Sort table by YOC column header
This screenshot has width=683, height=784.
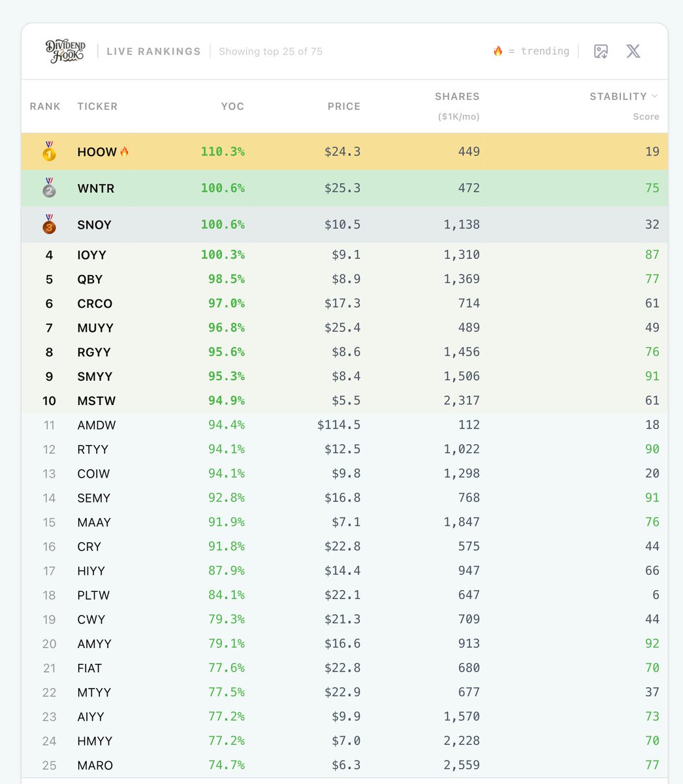click(232, 106)
